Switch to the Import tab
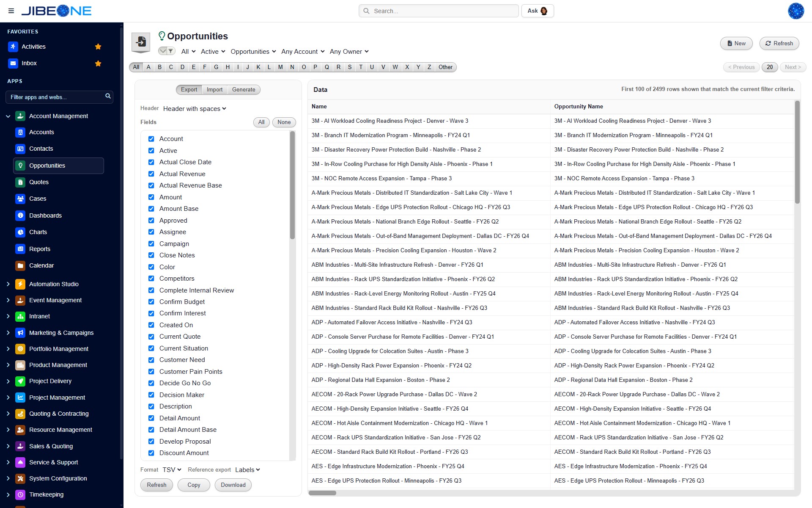This screenshot has width=812, height=508. [214, 90]
